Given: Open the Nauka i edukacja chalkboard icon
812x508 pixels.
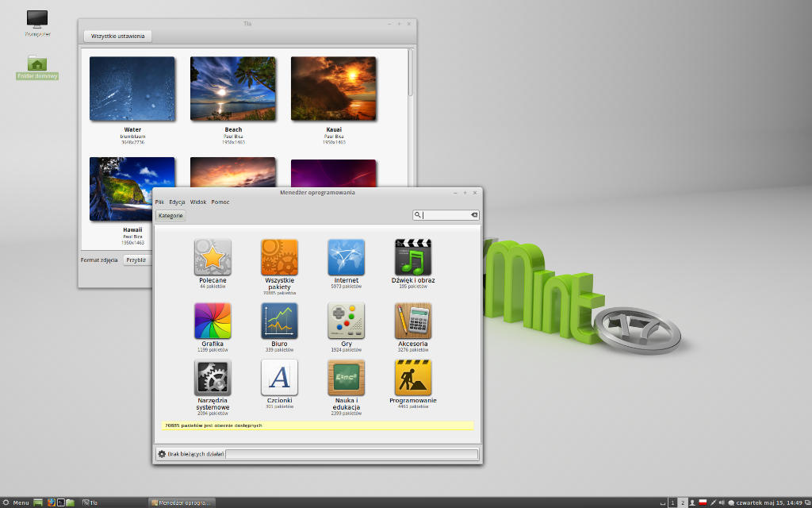Looking at the screenshot, I should pyautogui.click(x=346, y=377).
